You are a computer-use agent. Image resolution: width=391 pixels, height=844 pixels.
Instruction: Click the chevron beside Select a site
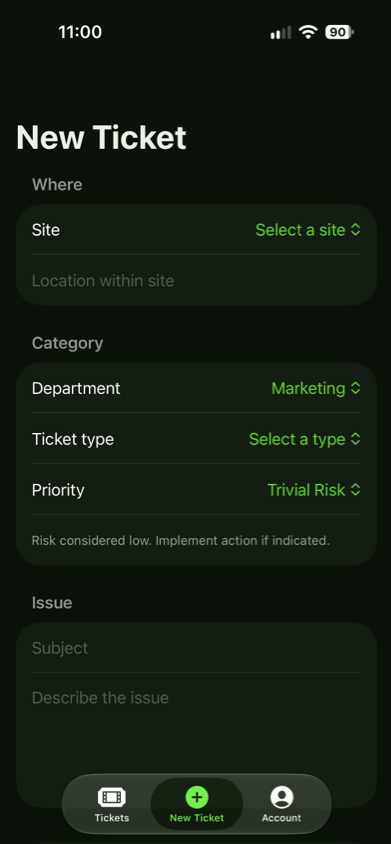point(355,230)
